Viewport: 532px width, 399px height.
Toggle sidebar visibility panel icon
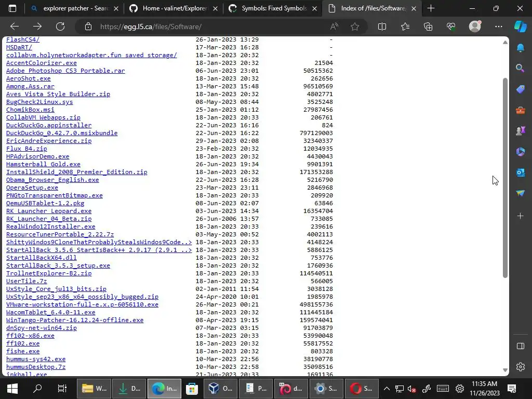(521, 346)
